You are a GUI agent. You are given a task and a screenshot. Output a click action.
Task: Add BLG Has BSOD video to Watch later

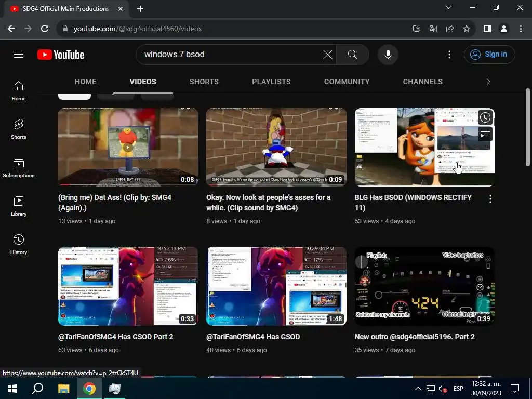(x=485, y=117)
